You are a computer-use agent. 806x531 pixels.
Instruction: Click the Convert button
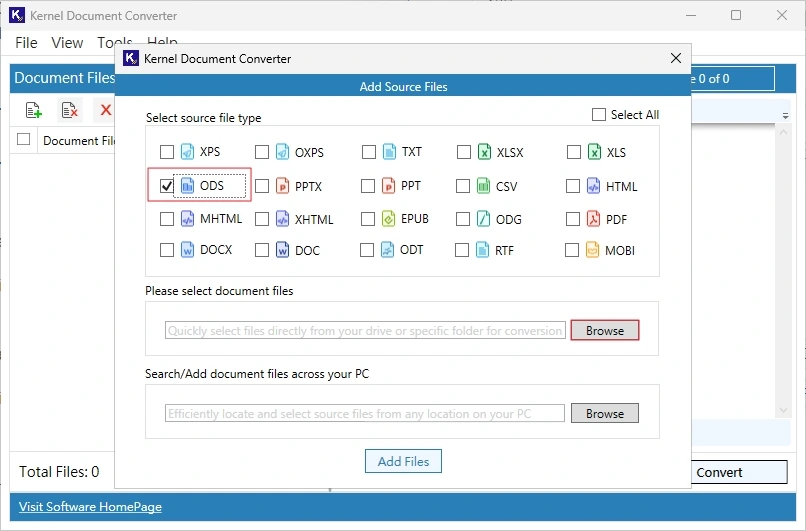coord(739,472)
